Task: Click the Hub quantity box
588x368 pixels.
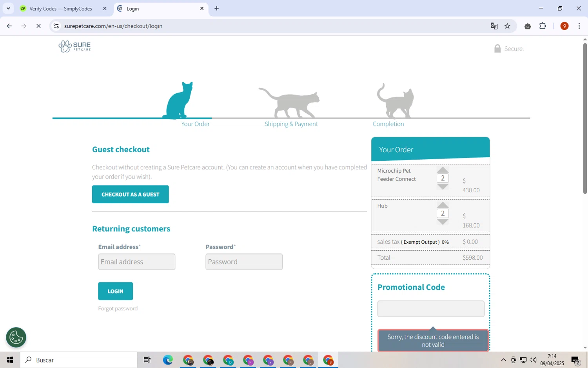Action: pyautogui.click(x=443, y=213)
